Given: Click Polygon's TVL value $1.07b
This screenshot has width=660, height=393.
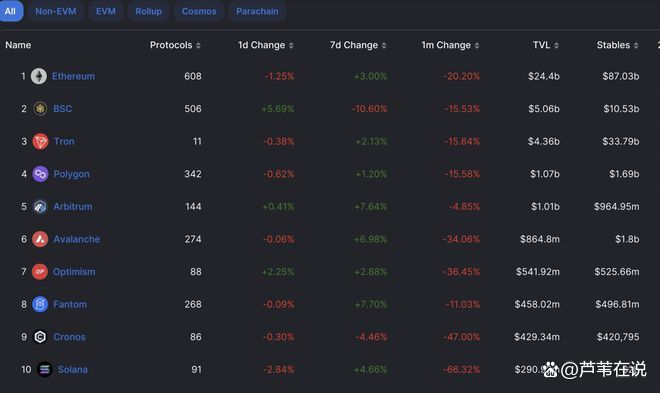Looking at the screenshot, I should (x=545, y=174).
